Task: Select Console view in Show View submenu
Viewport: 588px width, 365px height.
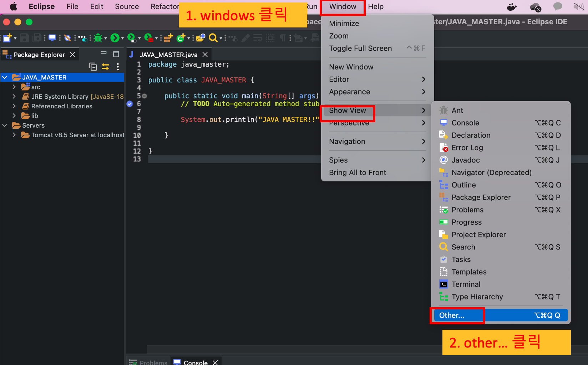Action: (x=501, y=123)
